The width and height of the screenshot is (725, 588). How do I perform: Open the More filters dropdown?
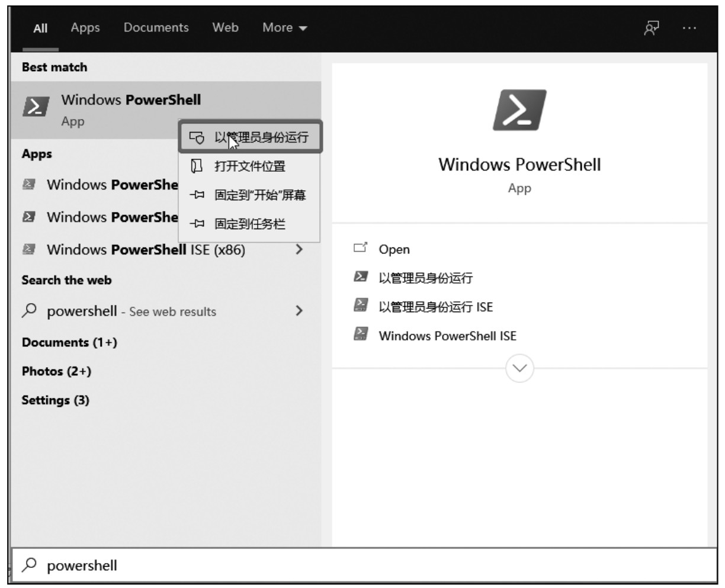point(285,27)
